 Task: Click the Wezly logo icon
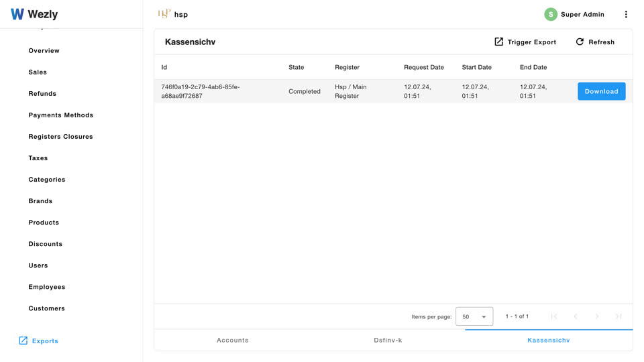tap(17, 14)
